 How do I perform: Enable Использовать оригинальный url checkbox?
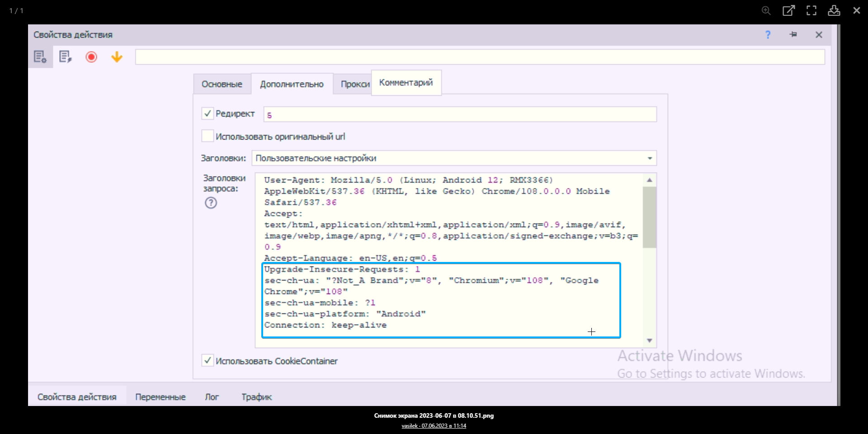click(x=208, y=136)
